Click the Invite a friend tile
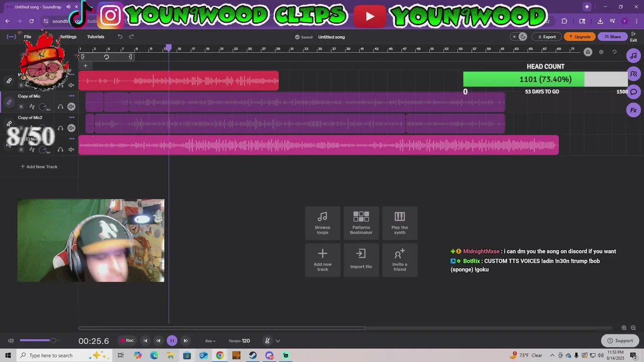Image resolution: width=644 pixels, height=362 pixels. pyautogui.click(x=399, y=260)
